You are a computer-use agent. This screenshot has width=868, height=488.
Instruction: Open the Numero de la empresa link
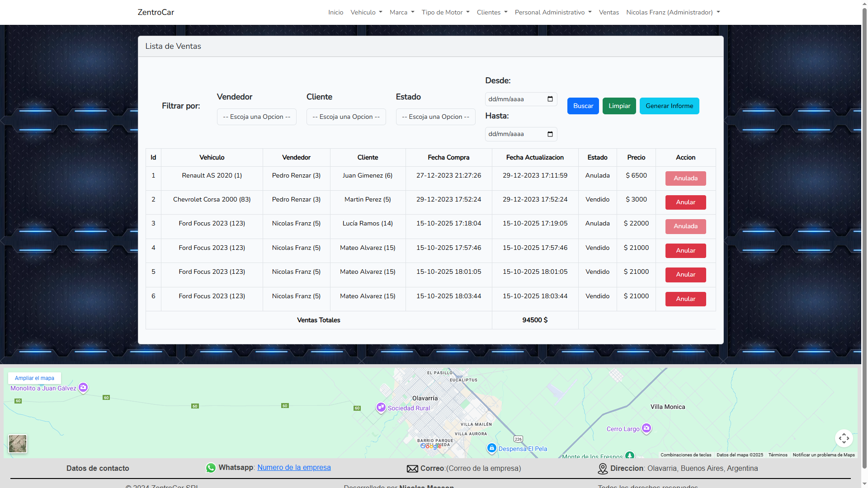[294, 468]
